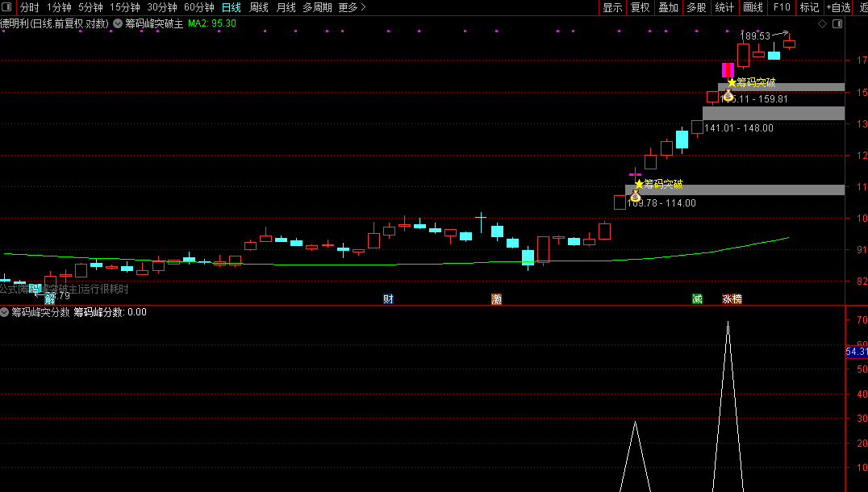Click the lower 筹码突破 star marker

(x=640, y=184)
